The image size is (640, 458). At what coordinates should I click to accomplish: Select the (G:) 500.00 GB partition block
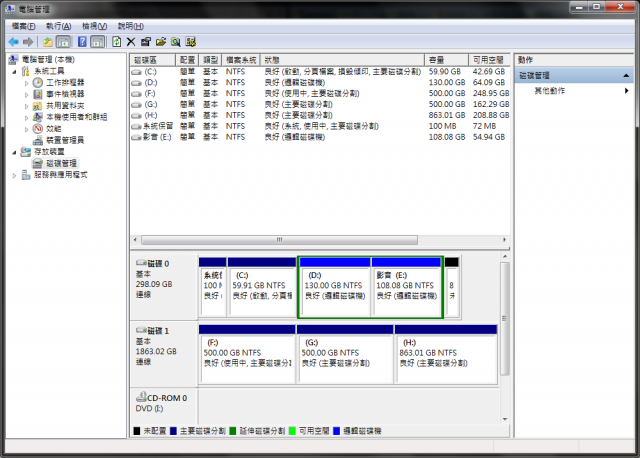point(345,354)
